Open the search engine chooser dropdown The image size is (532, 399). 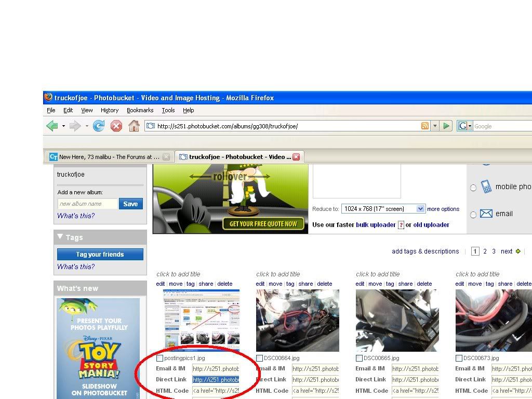pos(470,126)
